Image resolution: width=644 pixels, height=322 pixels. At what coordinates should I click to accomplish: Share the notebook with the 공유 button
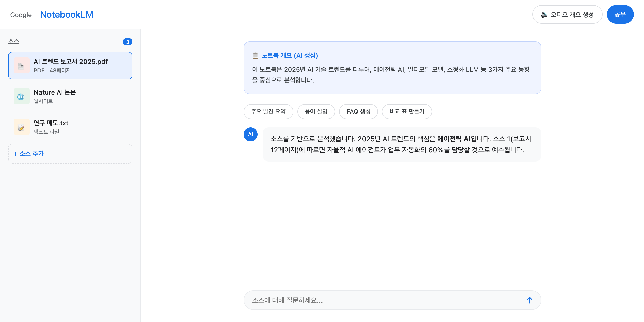tap(620, 14)
